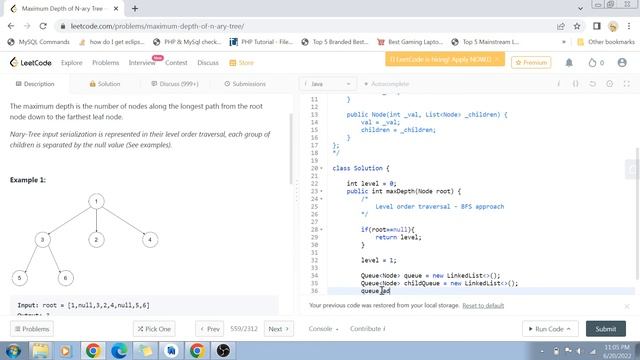The width and height of the screenshot is (640, 360).
Task: Collapse code fold at line 28
Action: point(321,229)
